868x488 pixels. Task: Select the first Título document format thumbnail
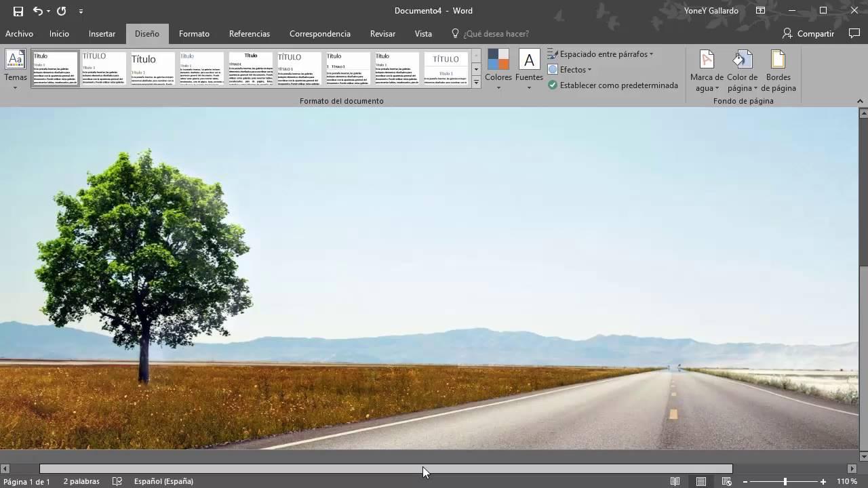tap(56, 68)
